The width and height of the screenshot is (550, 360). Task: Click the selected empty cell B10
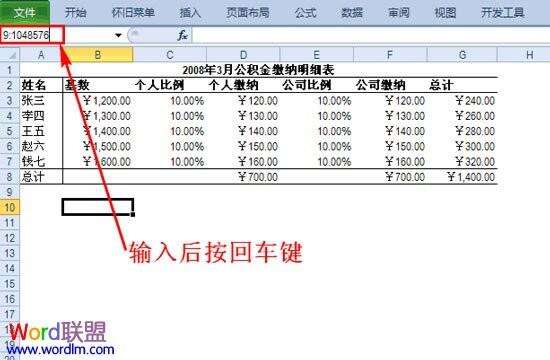coord(98,207)
